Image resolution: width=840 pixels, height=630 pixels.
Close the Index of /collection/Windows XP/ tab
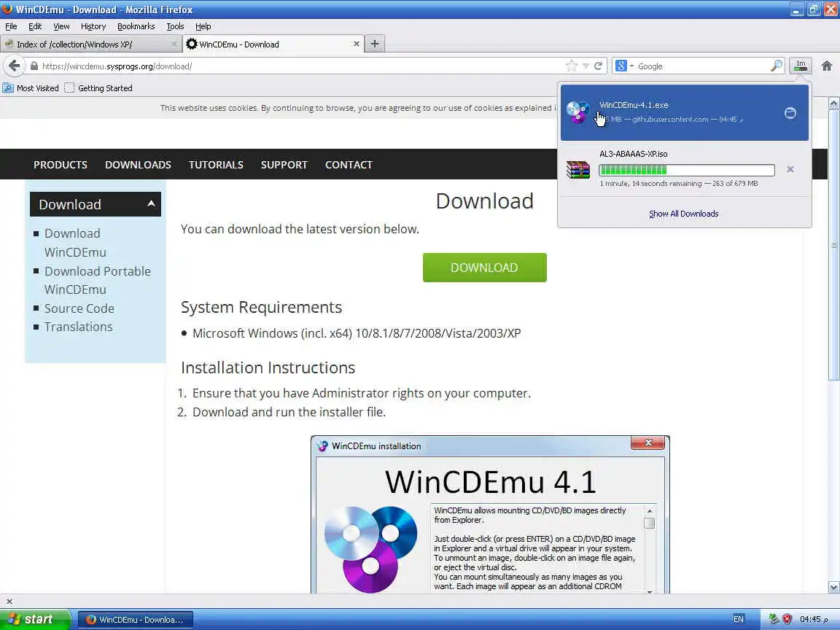coord(174,44)
